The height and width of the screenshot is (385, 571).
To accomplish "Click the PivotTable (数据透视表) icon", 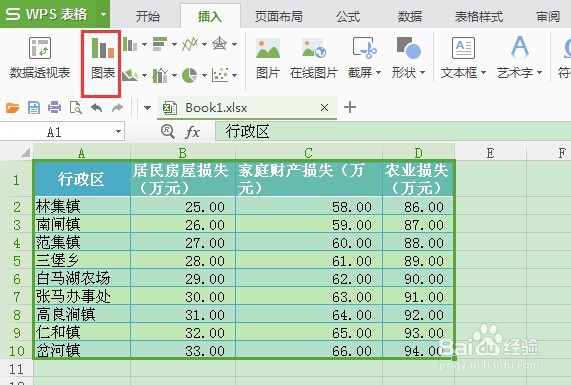I will [x=40, y=48].
